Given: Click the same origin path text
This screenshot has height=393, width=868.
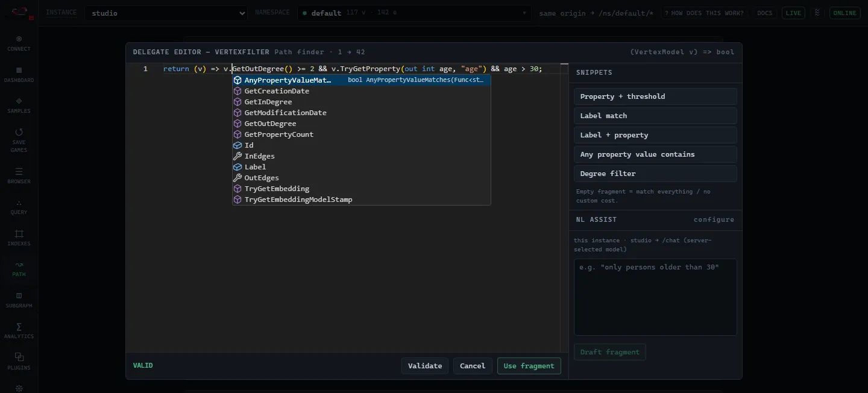Looking at the screenshot, I should tap(596, 13).
